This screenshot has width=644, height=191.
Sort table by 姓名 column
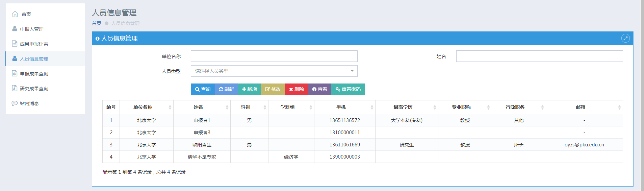click(202, 107)
